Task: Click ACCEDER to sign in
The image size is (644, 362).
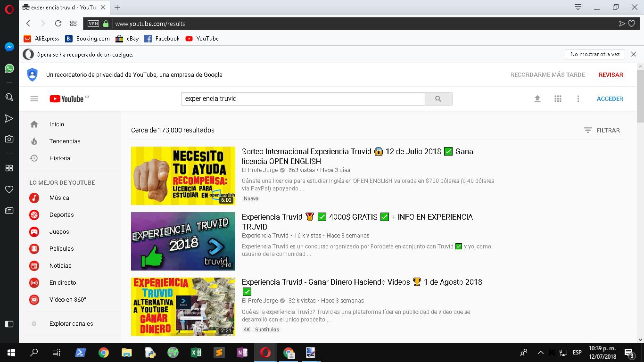Action: pyautogui.click(x=610, y=99)
